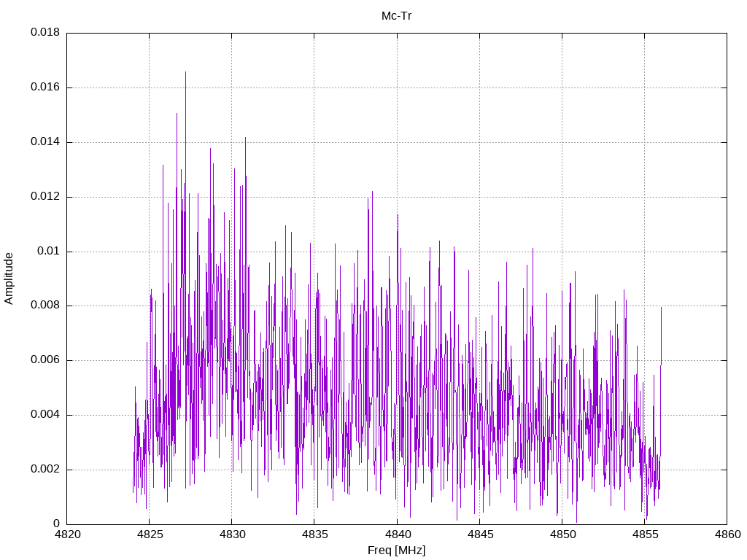The height and width of the screenshot is (560, 747).
Task: Click x-axis tick value 4860
Action: [728, 534]
